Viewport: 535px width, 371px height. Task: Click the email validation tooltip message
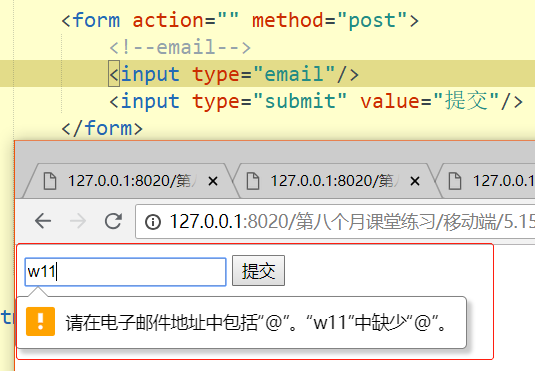click(256, 323)
